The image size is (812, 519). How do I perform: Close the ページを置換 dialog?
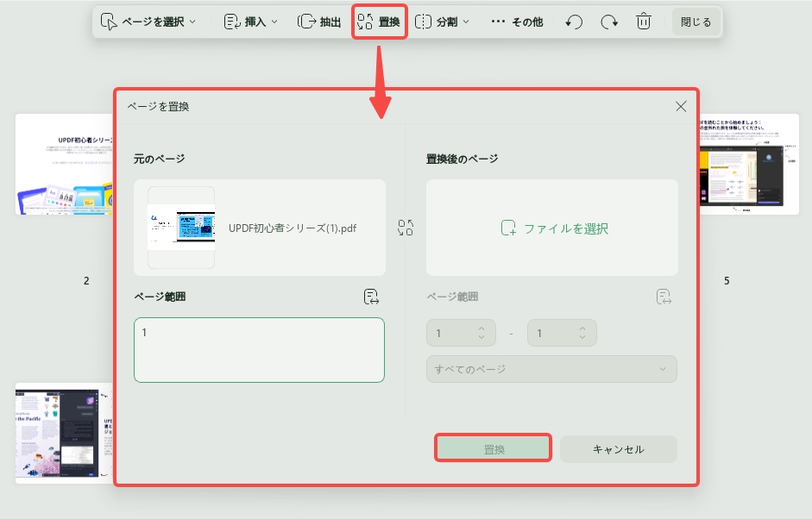tap(681, 107)
